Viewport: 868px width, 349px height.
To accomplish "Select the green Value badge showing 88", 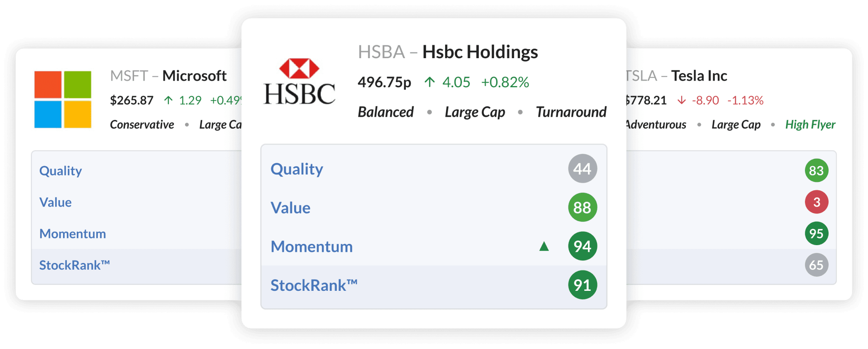I will coord(583,208).
